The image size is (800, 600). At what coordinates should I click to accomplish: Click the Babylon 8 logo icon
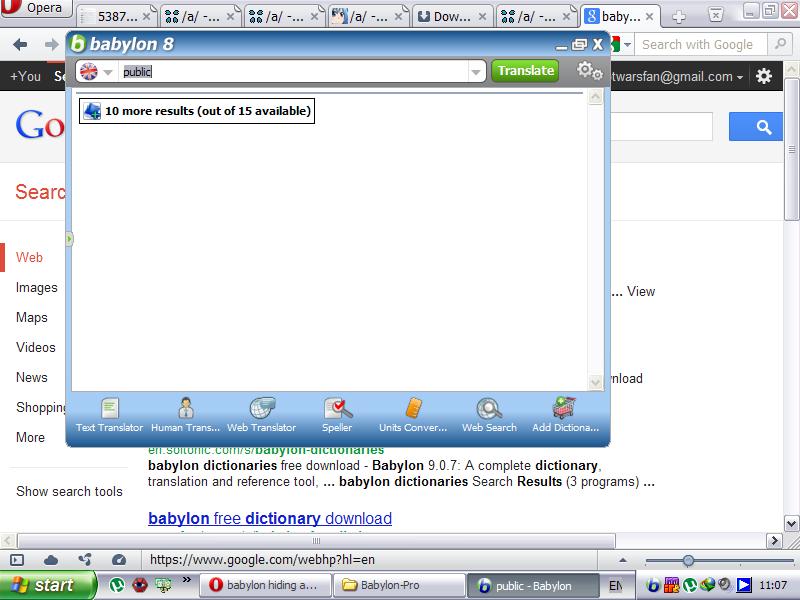point(78,44)
